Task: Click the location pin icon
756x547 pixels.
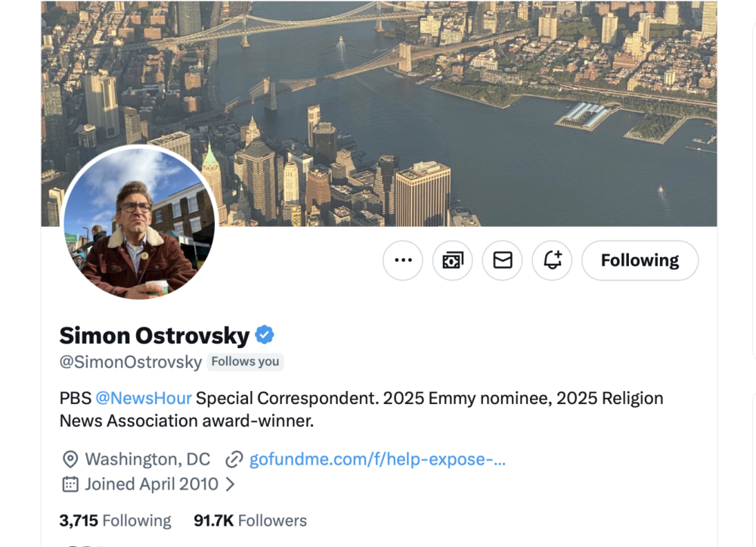Action: point(70,459)
